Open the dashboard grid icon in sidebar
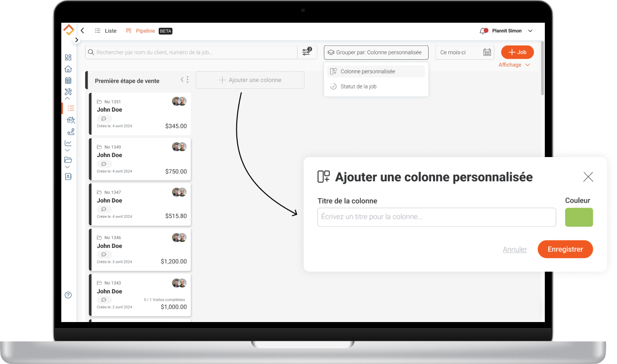The image size is (617, 364). pos(68,57)
